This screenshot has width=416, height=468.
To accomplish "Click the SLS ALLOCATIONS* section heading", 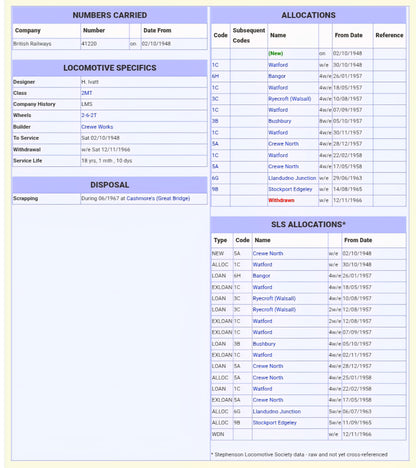I will pos(308,224).
